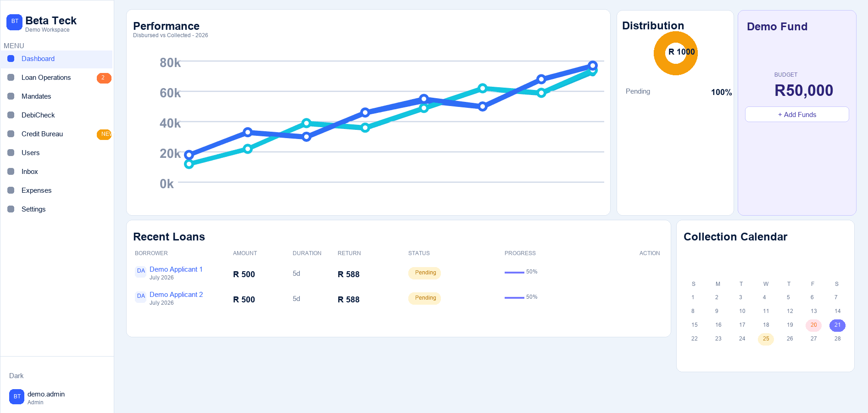Click R 500 amount for Demo Applicant 2

click(244, 300)
